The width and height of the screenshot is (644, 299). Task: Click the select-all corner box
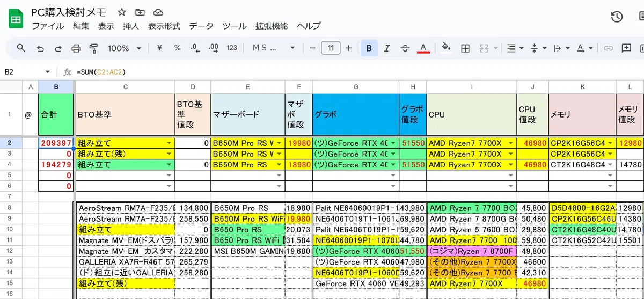point(11,87)
